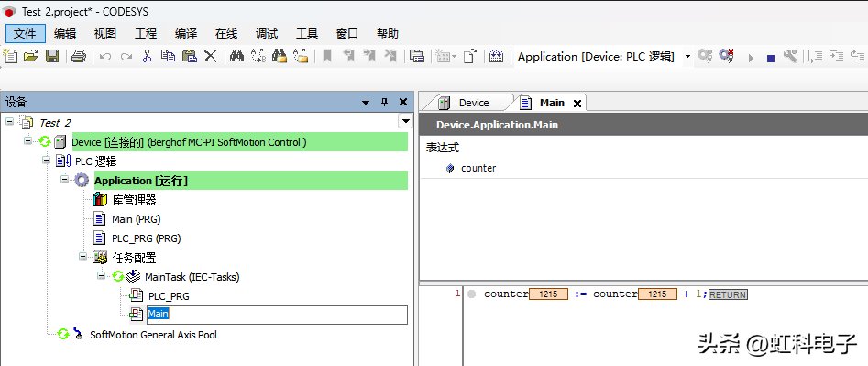The height and width of the screenshot is (366, 868).
Task: Click the replace A-to-B icon
Action: (x=258, y=56)
